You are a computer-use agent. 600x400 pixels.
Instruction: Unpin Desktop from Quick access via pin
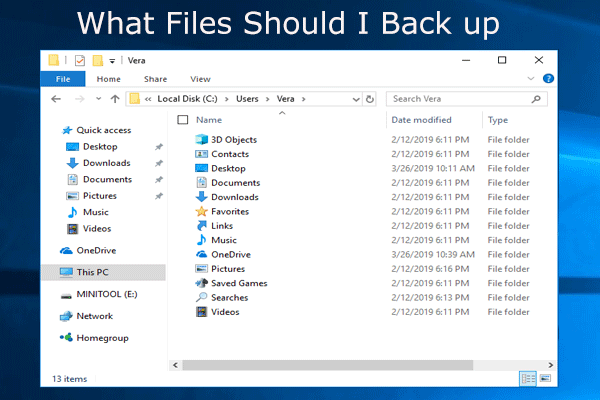(159, 147)
